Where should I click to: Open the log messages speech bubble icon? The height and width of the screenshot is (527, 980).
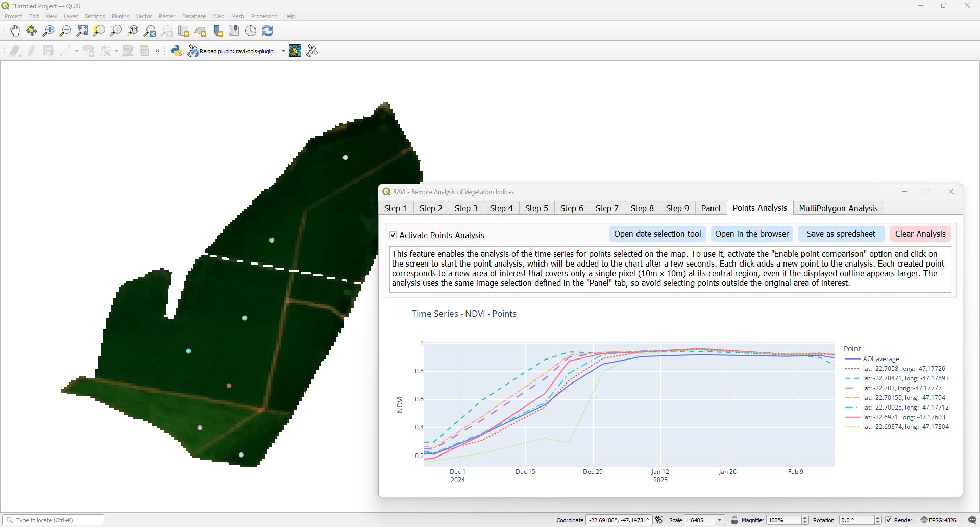pyautogui.click(x=972, y=520)
